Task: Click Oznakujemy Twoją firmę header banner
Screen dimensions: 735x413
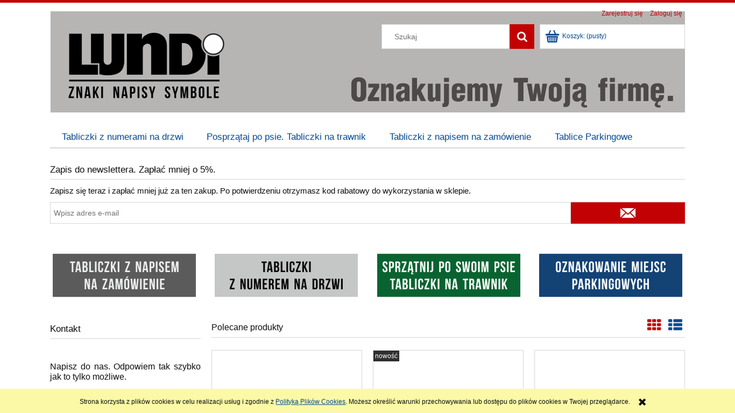Action: 512,90
